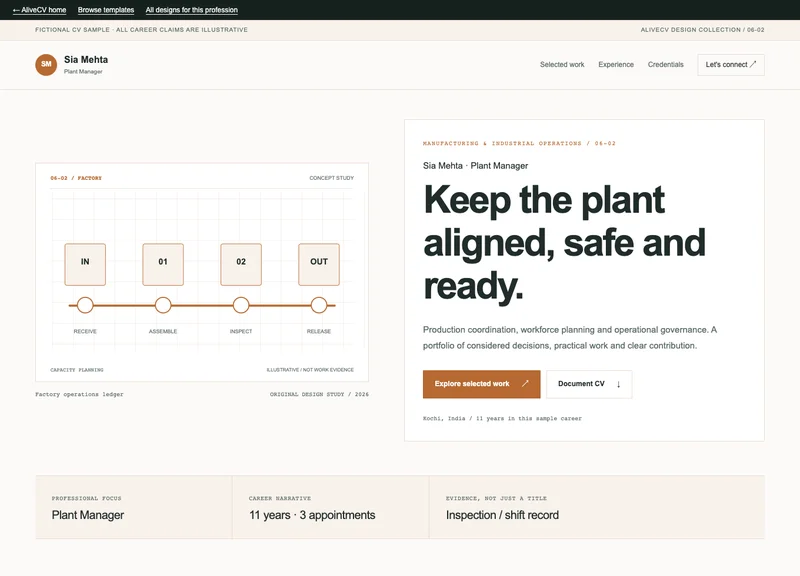Click 'ALIVECV DESIGN COLLECTION / 06-02' text
The image size is (800, 576).
(x=702, y=30)
